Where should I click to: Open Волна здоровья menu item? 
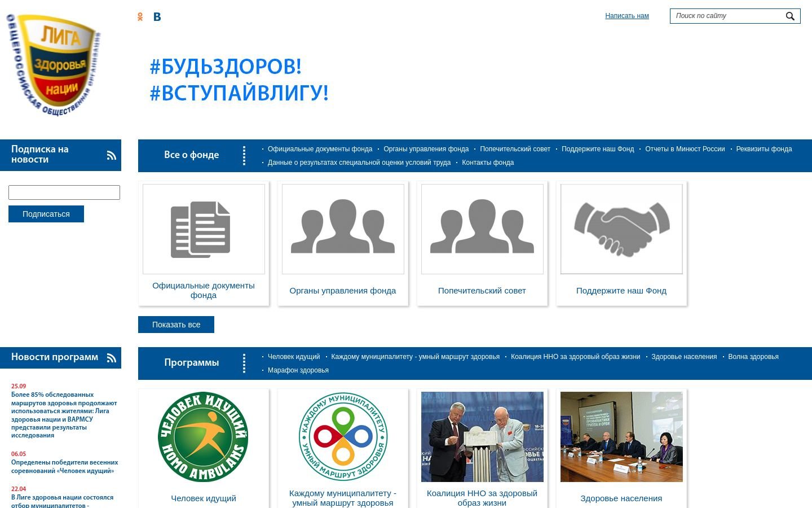coord(753,357)
